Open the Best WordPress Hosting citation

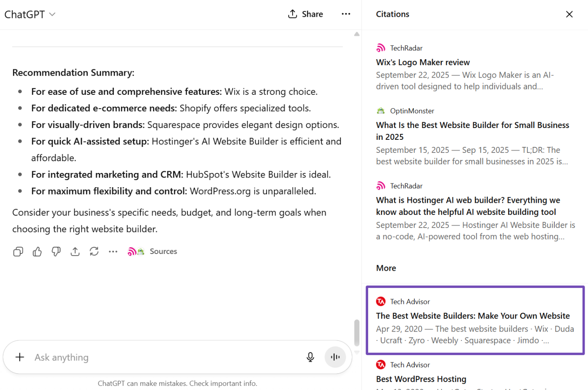(421, 379)
